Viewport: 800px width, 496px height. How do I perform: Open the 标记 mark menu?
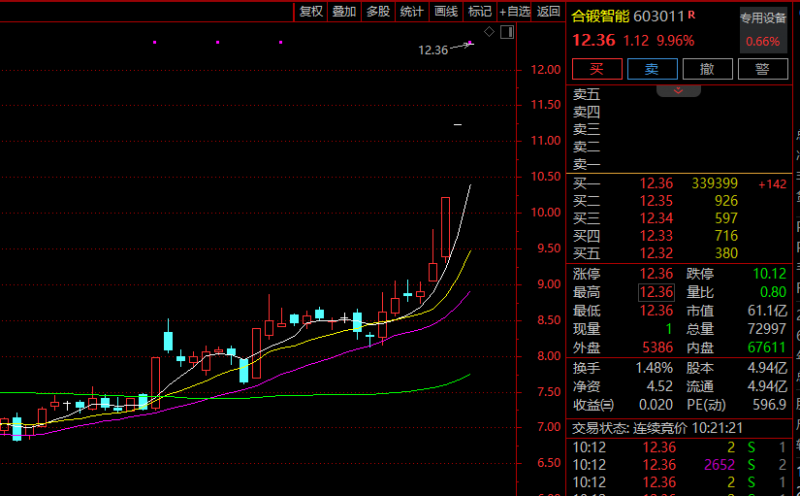tap(480, 11)
